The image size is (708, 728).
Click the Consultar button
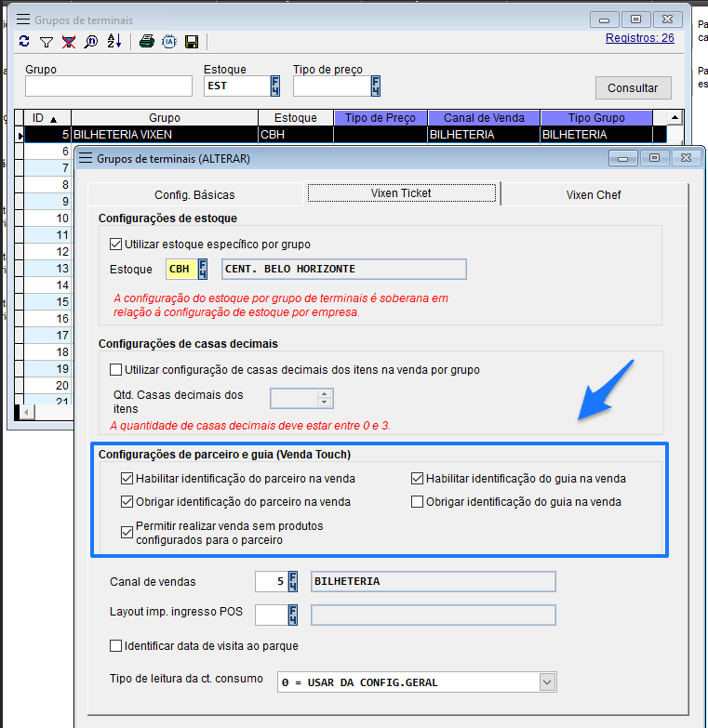[x=634, y=87]
